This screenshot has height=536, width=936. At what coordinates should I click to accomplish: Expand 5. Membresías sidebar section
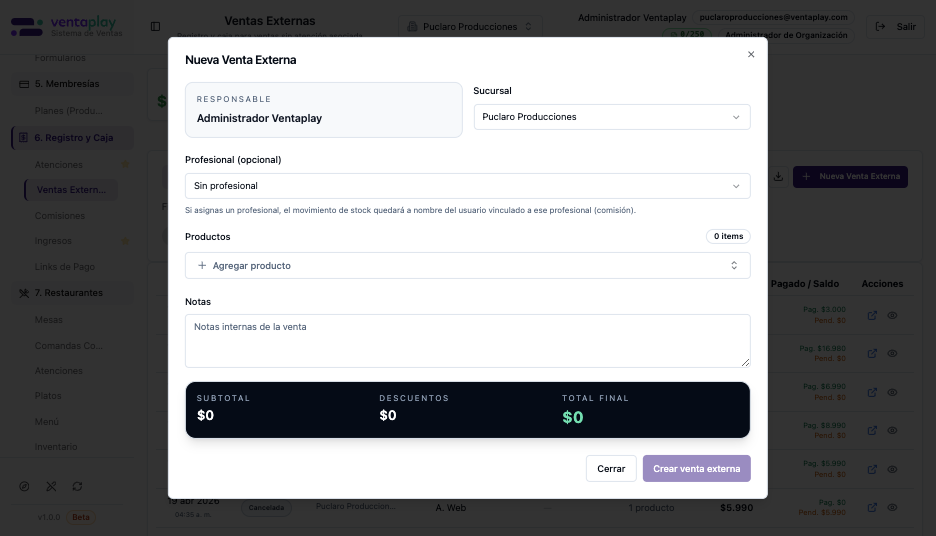72,84
